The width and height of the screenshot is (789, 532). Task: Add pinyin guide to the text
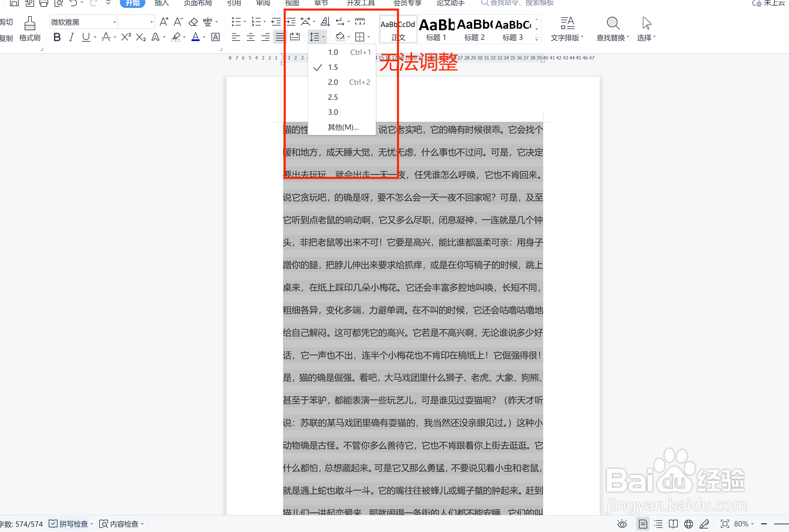pos(208,21)
